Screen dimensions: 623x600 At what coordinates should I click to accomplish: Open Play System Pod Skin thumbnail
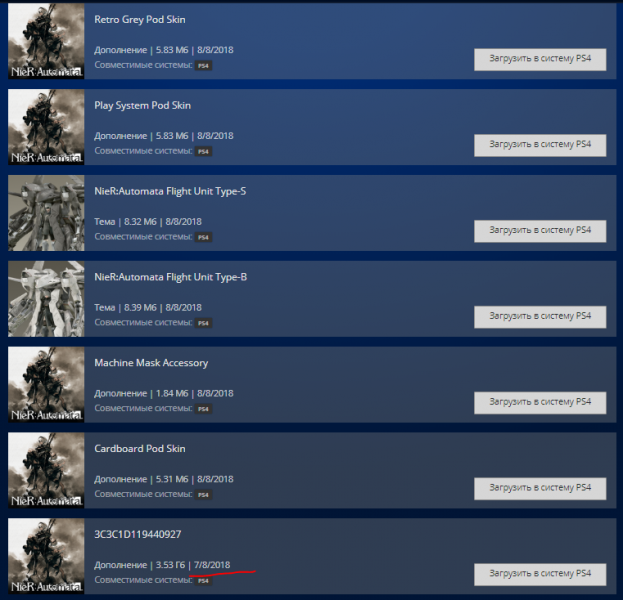[x=46, y=127]
